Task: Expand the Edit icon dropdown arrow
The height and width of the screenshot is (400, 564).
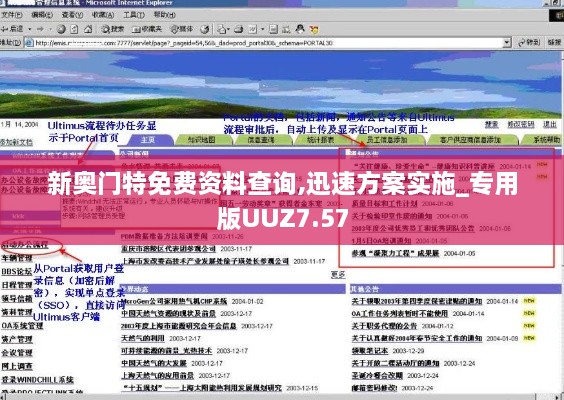Action: (x=262, y=29)
